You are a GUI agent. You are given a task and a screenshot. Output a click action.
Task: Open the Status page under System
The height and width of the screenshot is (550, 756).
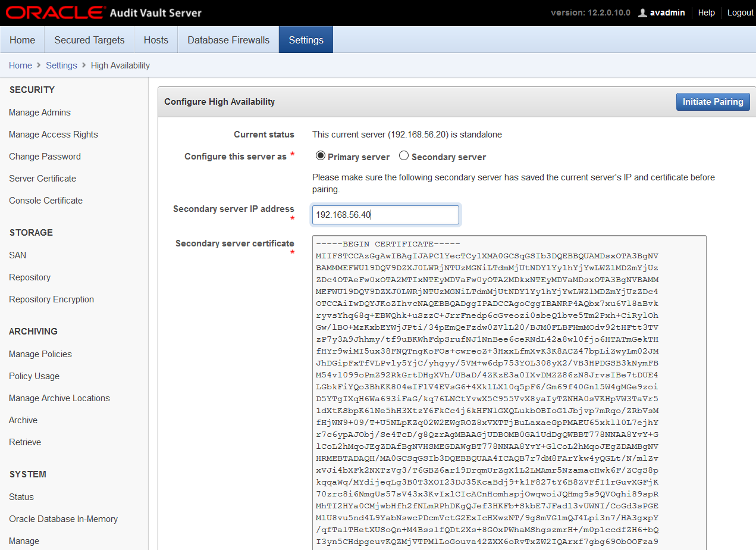(x=21, y=497)
